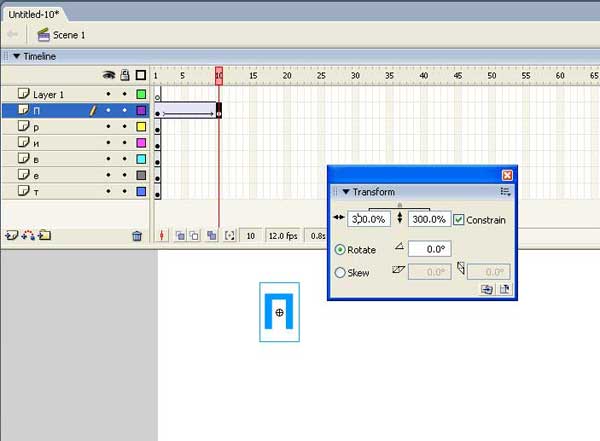Select layer р in the timeline
The height and width of the screenshot is (441, 600).
pos(60,127)
